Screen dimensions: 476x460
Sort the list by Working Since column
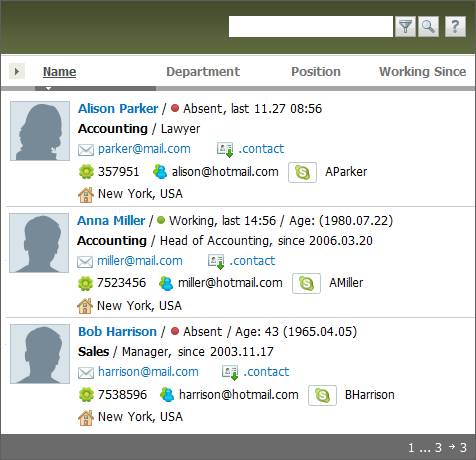pyautogui.click(x=423, y=72)
